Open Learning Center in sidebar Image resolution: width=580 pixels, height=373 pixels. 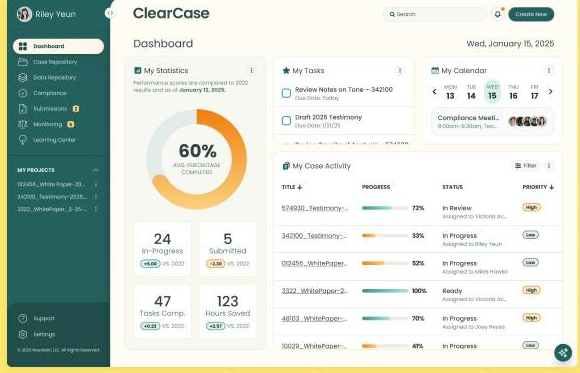click(x=54, y=140)
